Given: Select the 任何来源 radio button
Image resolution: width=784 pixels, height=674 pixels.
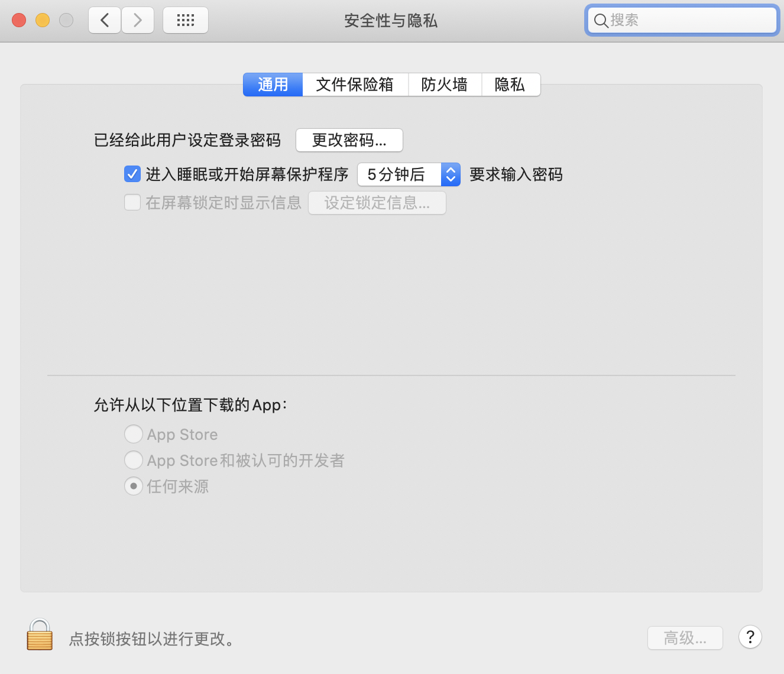Looking at the screenshot, I should coord(134,486).
